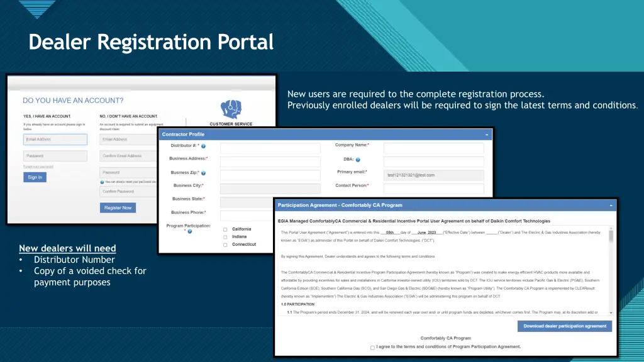Focus the Confirm Password field
The image size is (644, 362).
pyautogui.click(x=128, y=191)
